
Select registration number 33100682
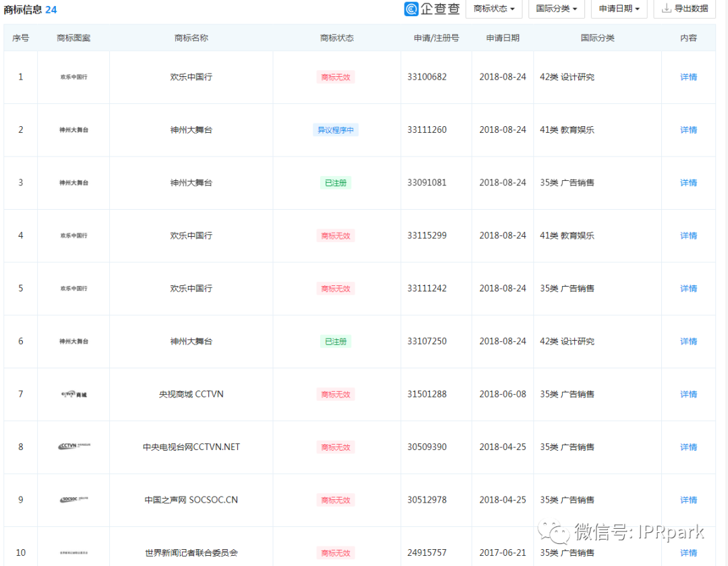click(427, 77)
